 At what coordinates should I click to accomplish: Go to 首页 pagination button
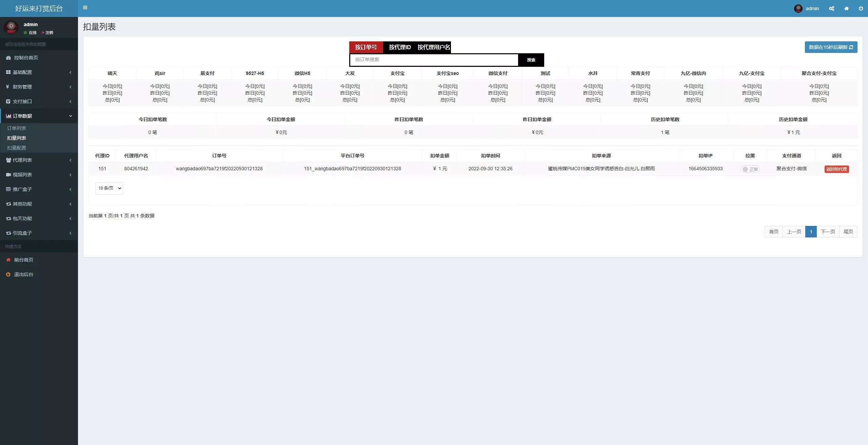[x=774, y=232]
